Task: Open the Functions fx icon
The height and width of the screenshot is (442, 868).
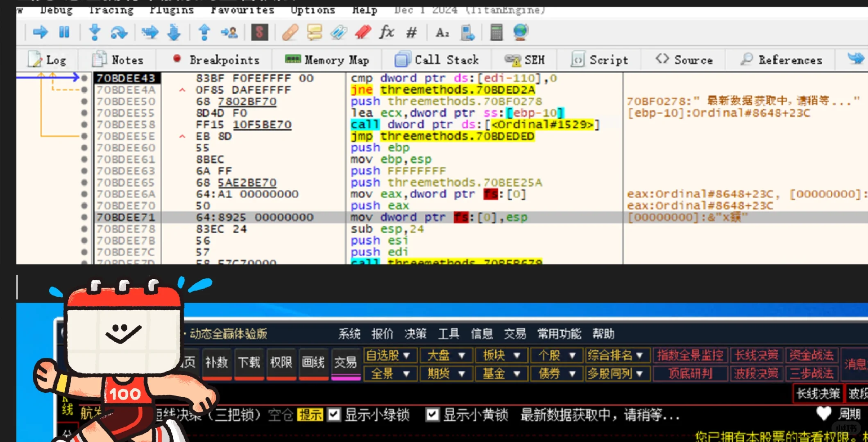Action: (386, 32)
